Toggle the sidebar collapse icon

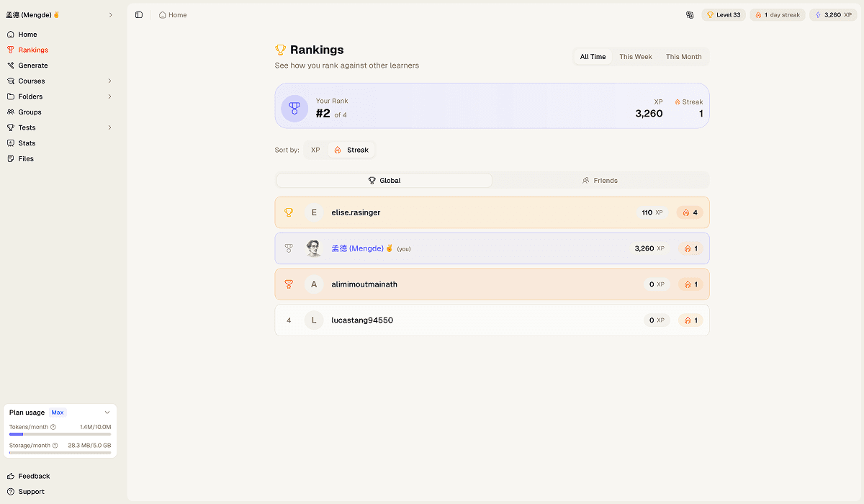[138, 14]
